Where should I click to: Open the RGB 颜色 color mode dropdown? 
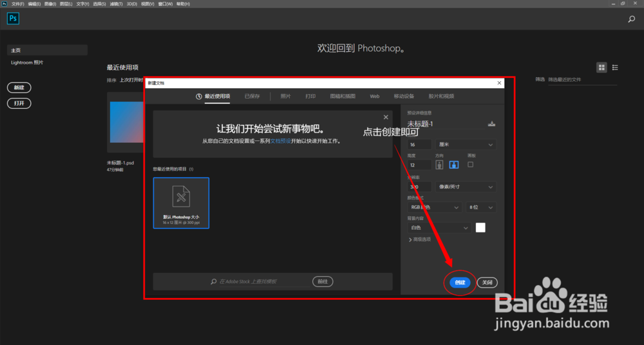[x=435, y=207]
